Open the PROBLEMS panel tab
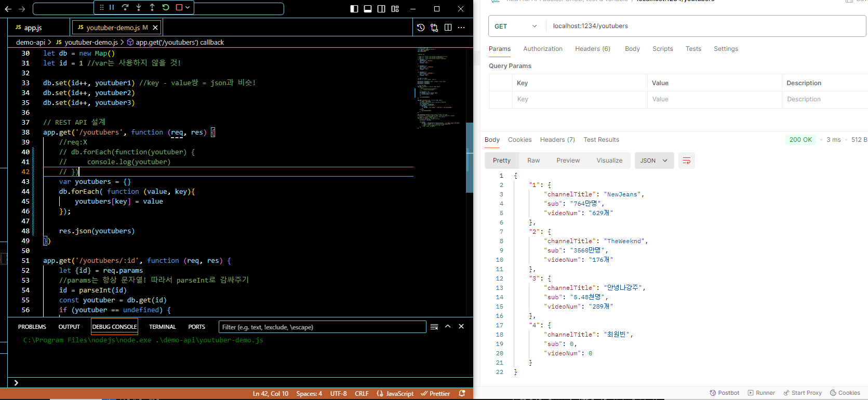868x400 pixels. 32,327
